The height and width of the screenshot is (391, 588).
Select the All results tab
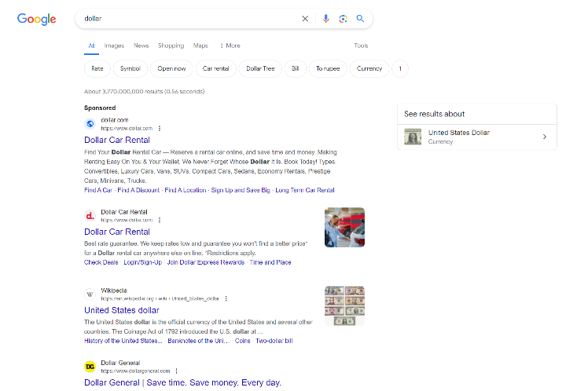(91, 46)
